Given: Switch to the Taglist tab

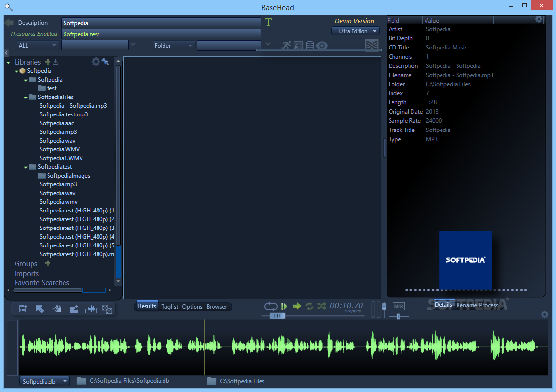Looking at the screenshot, I should pyautogui.click(x=169, y=307).
